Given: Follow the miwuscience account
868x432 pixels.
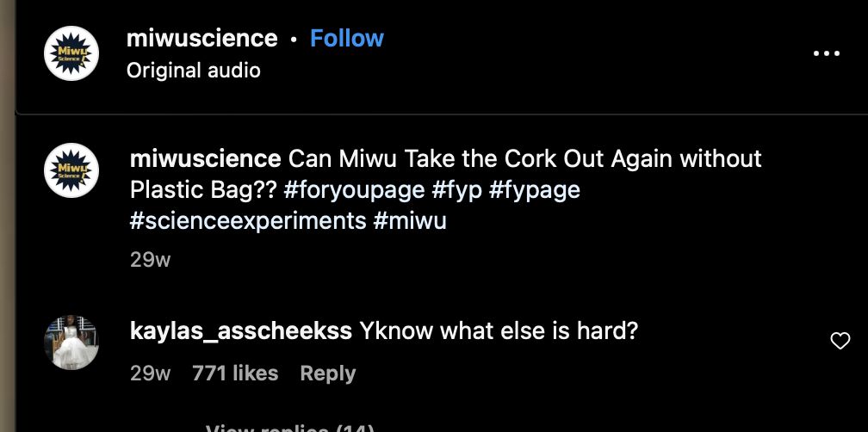Looking at the screenshot, I should [346, 39].
